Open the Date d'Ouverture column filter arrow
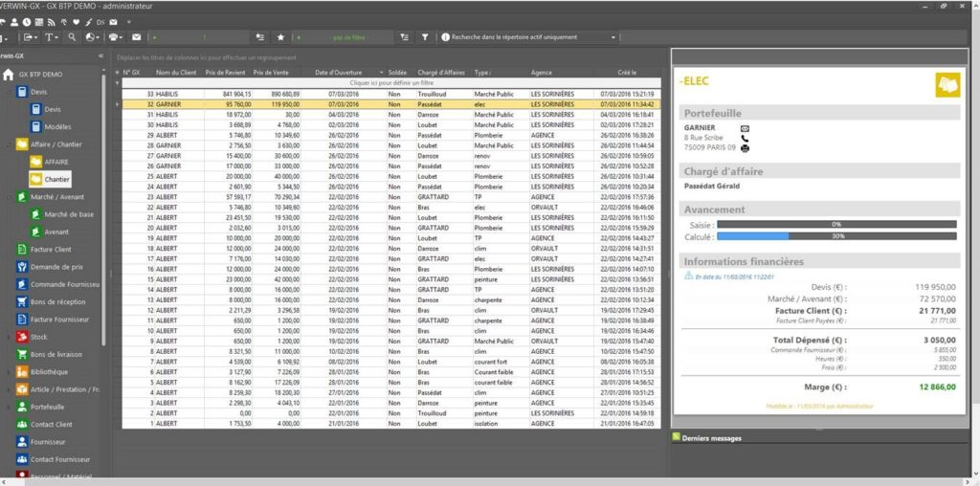The height and width of the screenshot is (486, 980). 381,73
